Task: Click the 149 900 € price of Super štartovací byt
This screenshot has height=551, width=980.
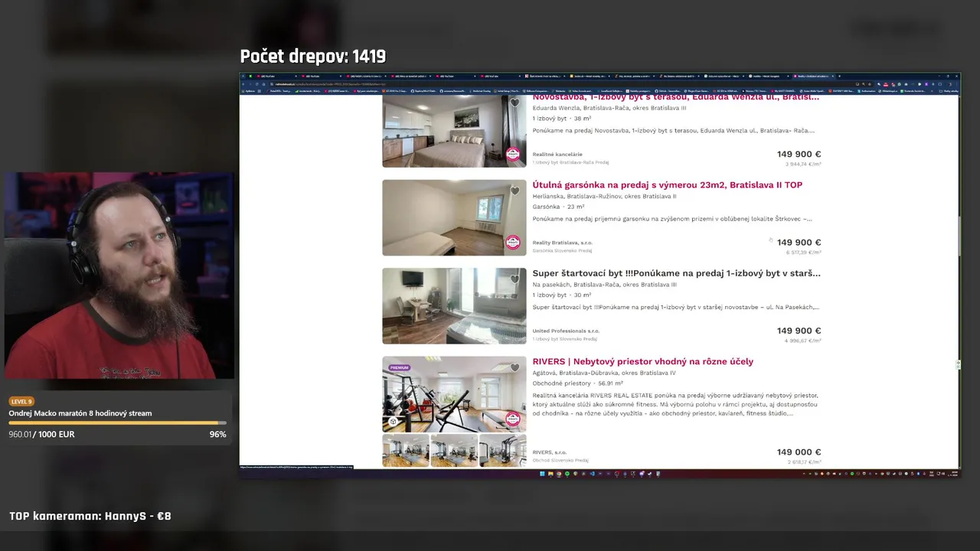Action: tap(799, 331)
